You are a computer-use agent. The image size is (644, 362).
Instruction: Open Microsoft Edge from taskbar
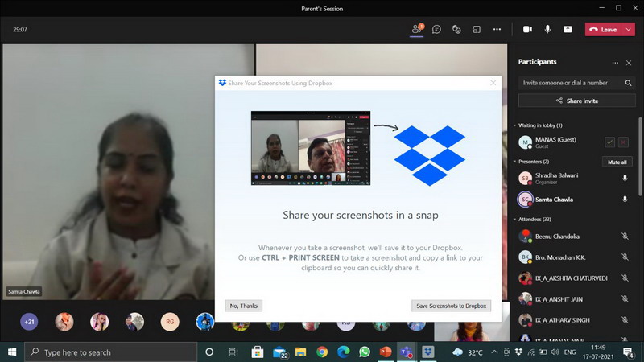(344, 352)
